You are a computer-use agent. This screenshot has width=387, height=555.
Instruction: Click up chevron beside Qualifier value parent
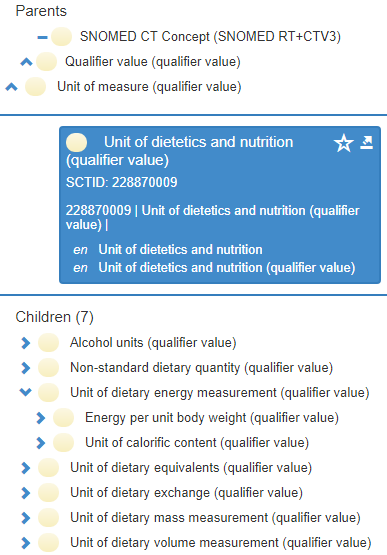[x=26, y=62]
